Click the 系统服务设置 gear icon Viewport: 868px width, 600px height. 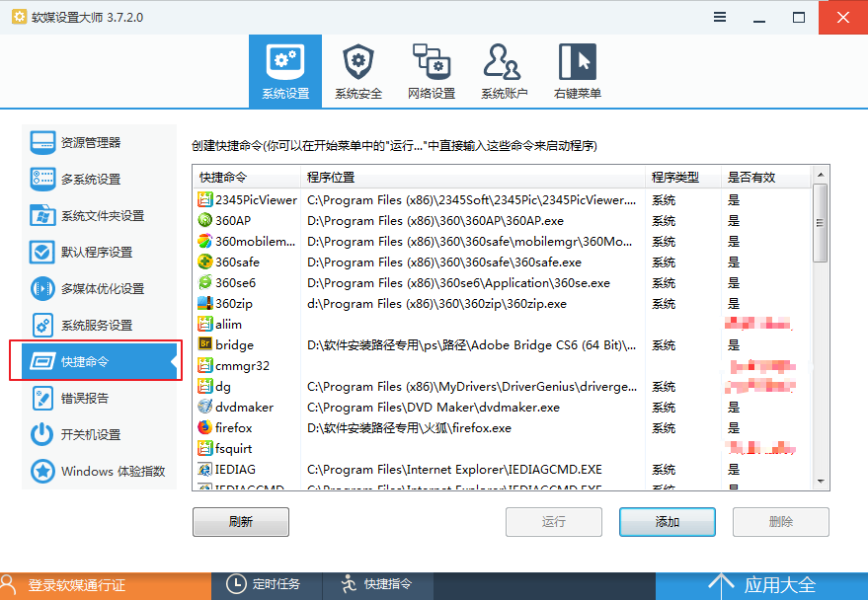(42, 325)
